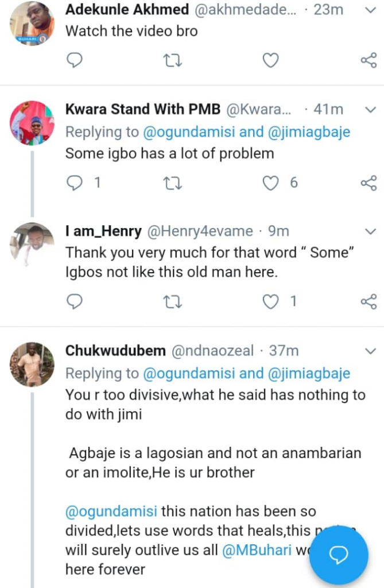Open Kwara Stand With PMB's avatar
The image size is (384, 588).
tap(32, 123)
